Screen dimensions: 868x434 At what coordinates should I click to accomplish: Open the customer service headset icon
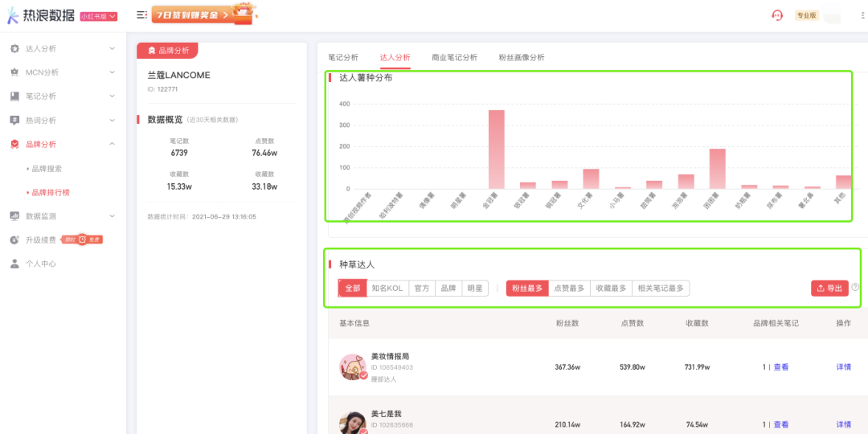[x=777, y=15]
